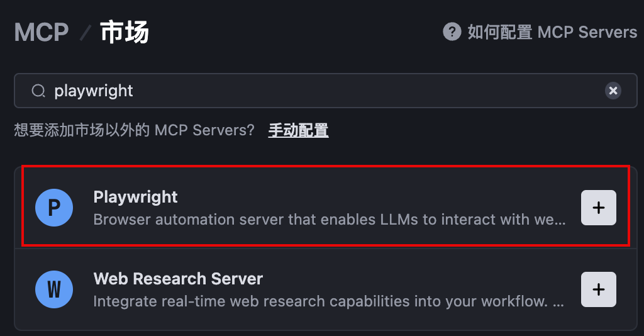Click the Web Research W avatar
Image resolution: width=644 pixels, height=336 pixels.
54,289
